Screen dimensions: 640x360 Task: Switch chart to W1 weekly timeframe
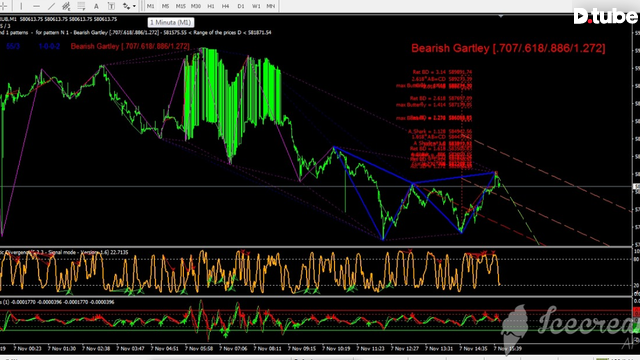256,6
